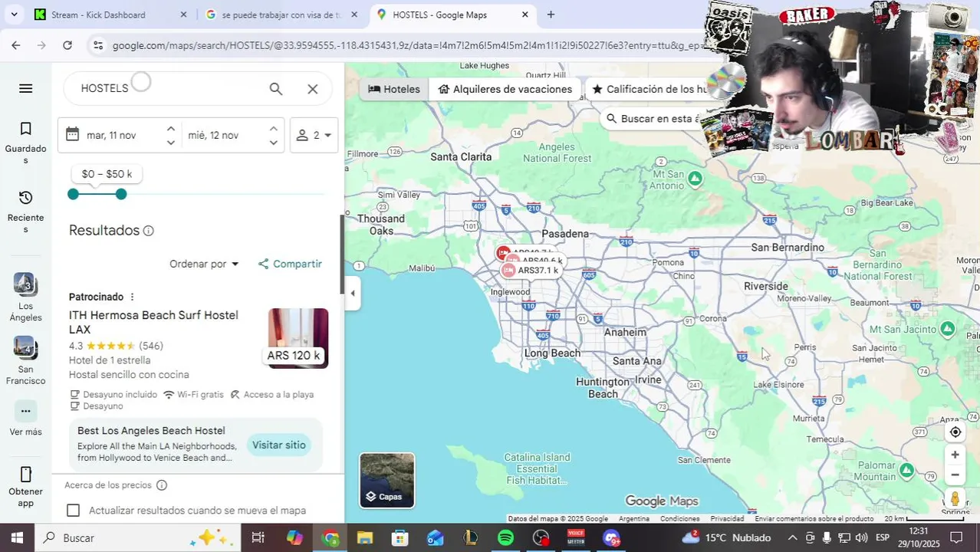Increase the check-in date with up arrow
980x552 pixels.
pos(170,129)
